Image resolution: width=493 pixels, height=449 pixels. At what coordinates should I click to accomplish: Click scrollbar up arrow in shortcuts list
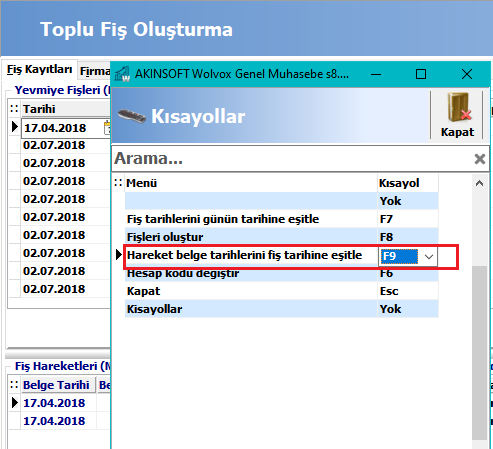[x=479, y=183]
